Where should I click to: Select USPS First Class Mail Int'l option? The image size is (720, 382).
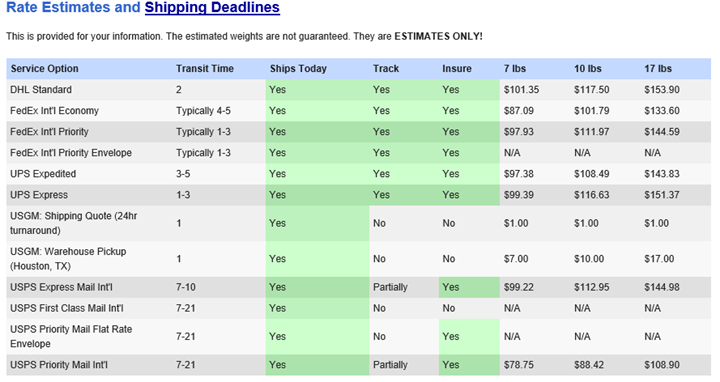[67, 309]
